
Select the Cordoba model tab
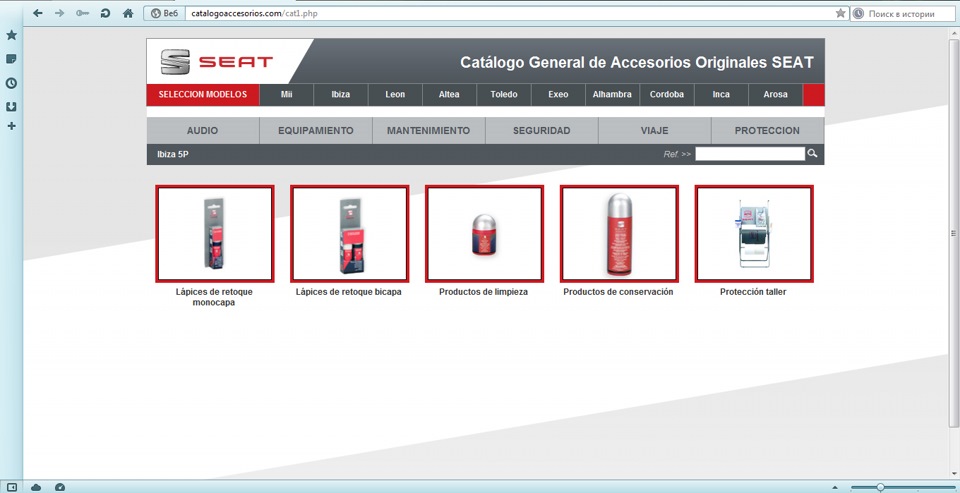[x=667, y=95]
